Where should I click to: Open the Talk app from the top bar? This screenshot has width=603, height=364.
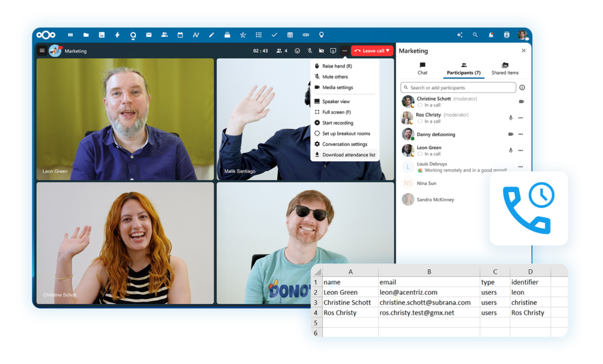(x=133, y=35)
